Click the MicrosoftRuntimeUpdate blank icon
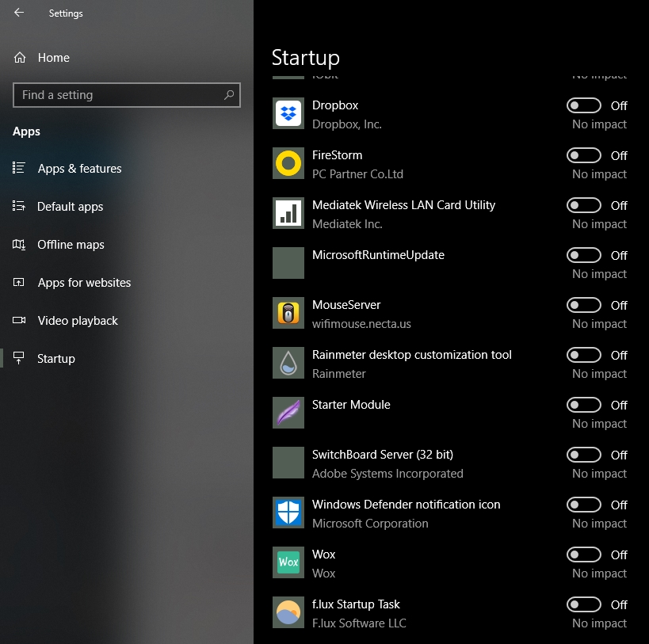 [x=288, y=263]
